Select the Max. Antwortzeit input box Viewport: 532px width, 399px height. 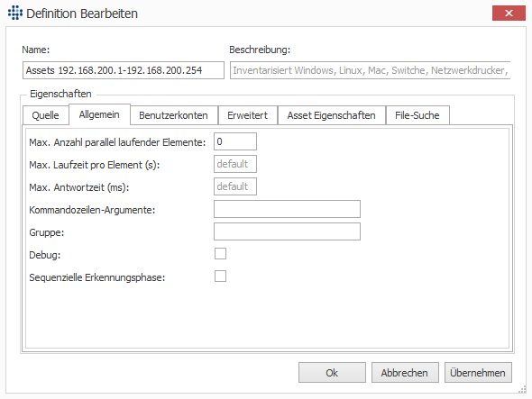(x=235, y=186)
